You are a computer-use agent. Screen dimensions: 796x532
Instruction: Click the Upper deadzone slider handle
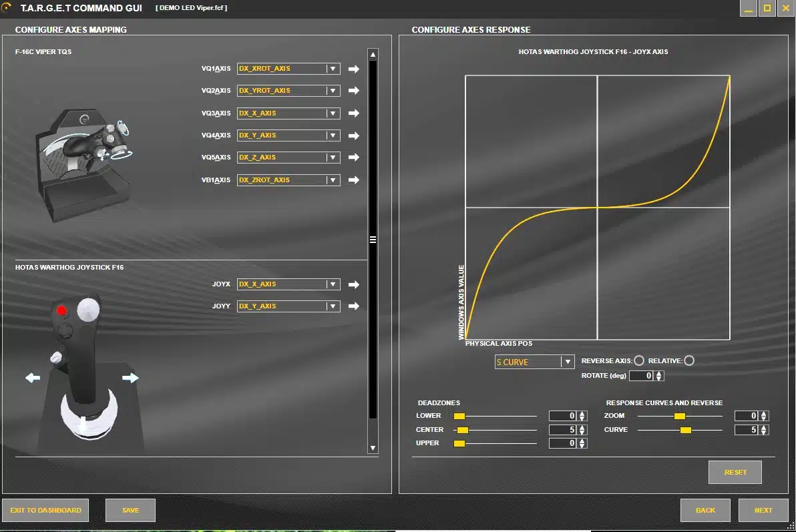pyautogui.click(x=459, y=443)
